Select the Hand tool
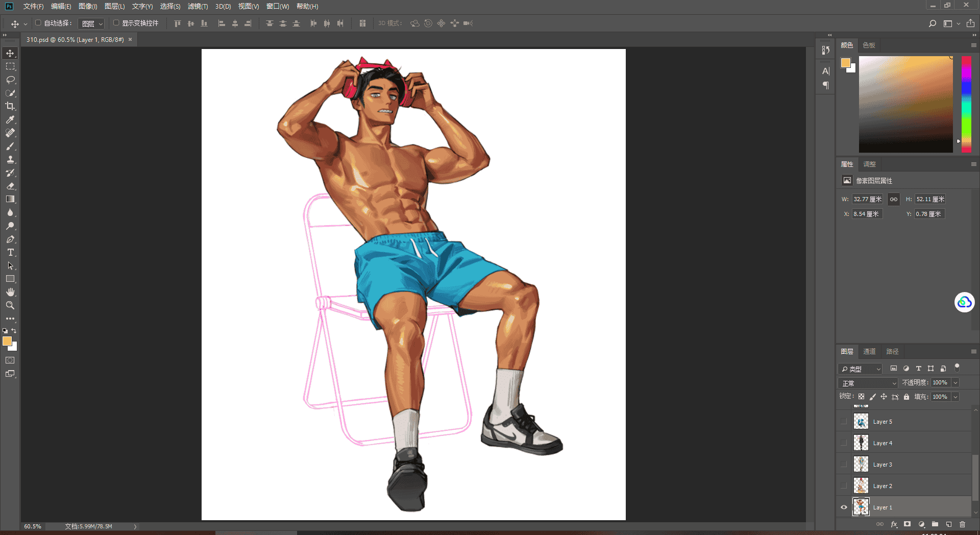 pyautogui.click(x=10, y=292)
